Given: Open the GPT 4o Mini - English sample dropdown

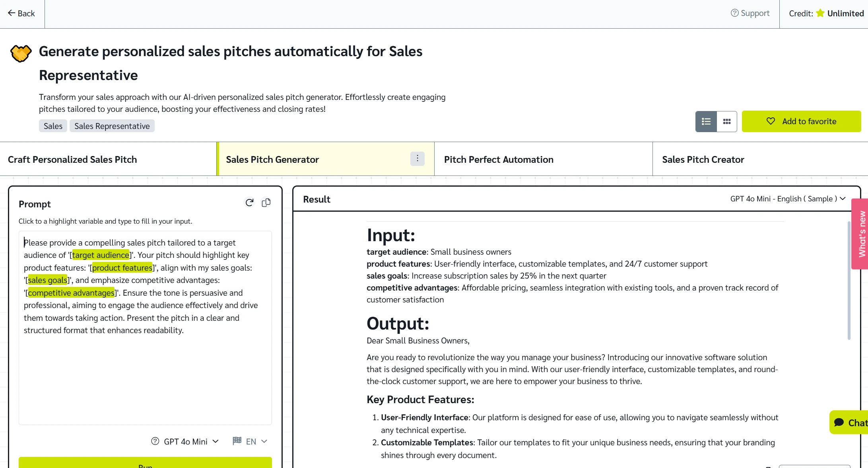Looking at the screenshot, I should click(788, 199).
